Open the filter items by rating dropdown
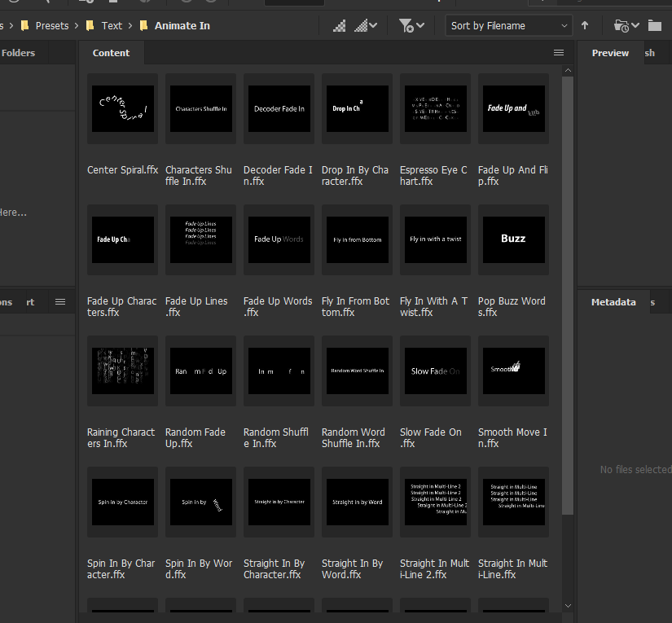The image size is (672, 623). [x=411, y=26]
